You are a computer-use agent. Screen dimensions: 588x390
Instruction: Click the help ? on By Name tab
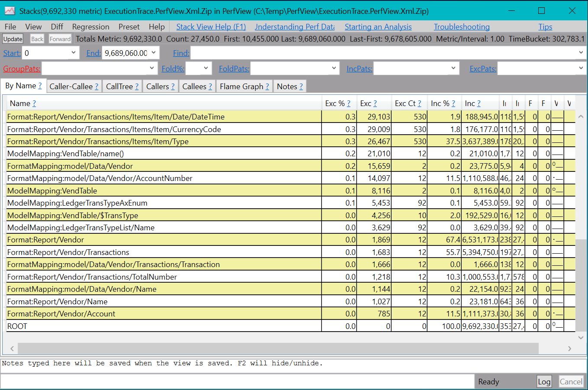click(x=40, y=86)
